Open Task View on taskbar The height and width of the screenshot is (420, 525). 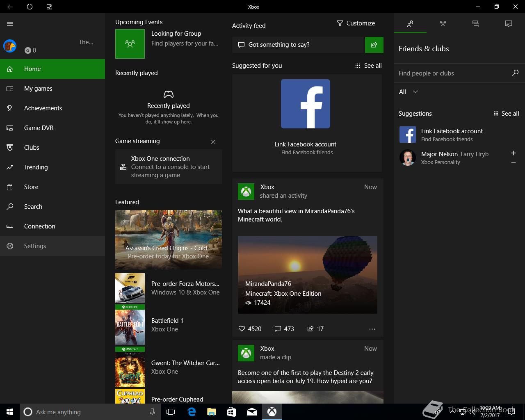[x=171, y=412]
